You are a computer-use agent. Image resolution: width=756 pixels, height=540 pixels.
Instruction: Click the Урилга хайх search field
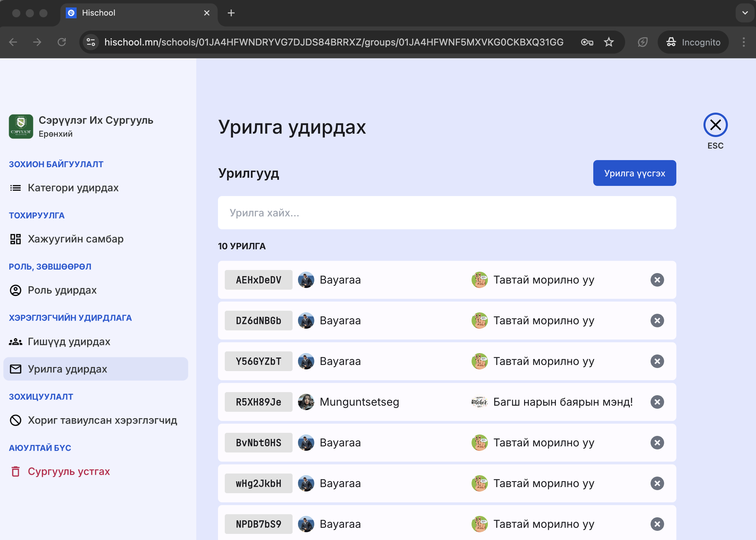[x=447, y=213]
